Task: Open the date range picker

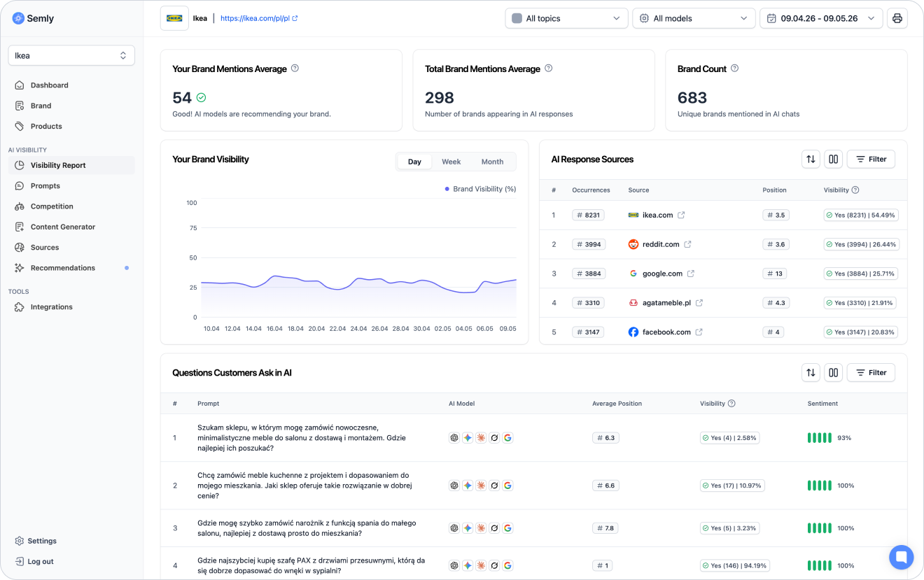Action: (x=821, y=18)
